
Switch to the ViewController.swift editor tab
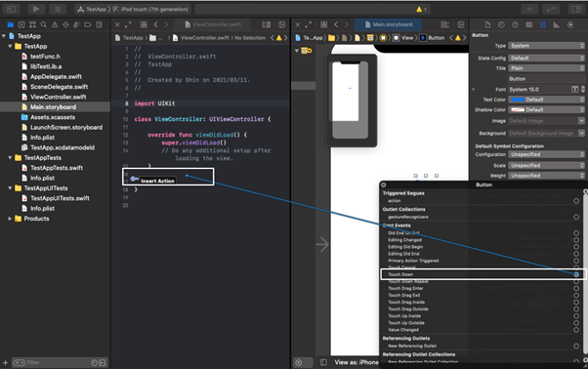pyautogui.click(x=213, y=24)
